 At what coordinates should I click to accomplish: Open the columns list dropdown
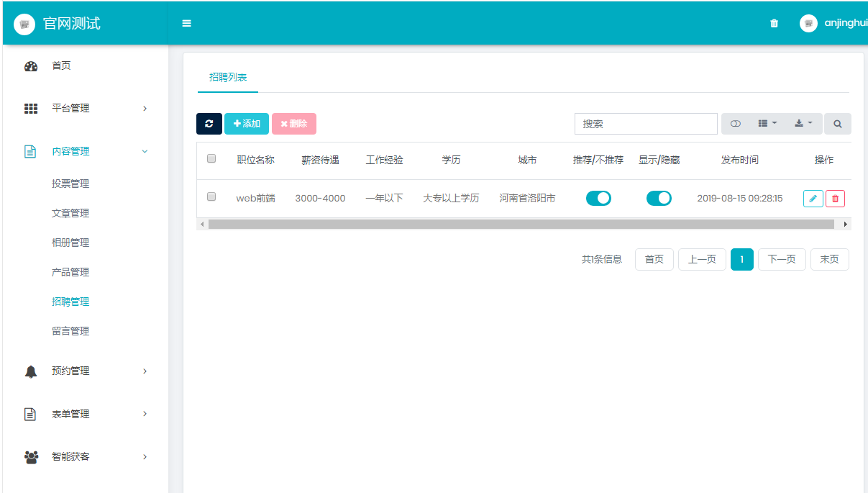(x=767, y=124)
